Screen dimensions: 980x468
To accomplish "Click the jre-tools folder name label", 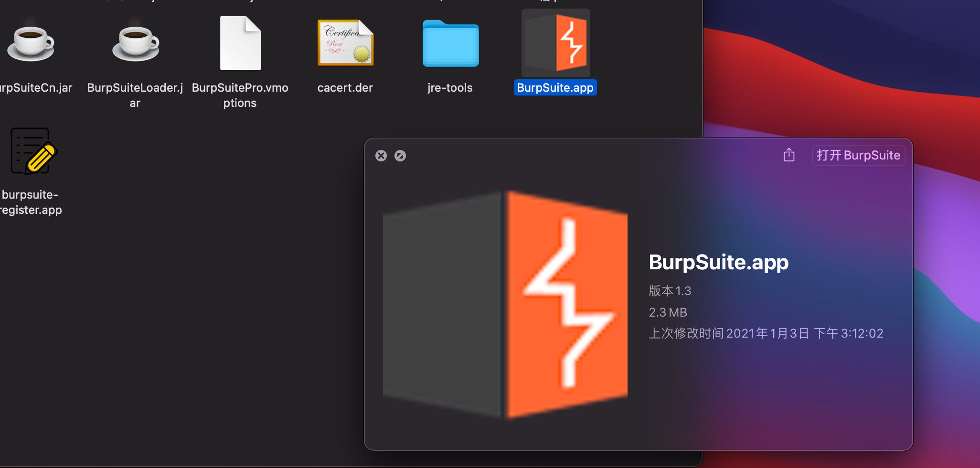I will tap(450, 88).
